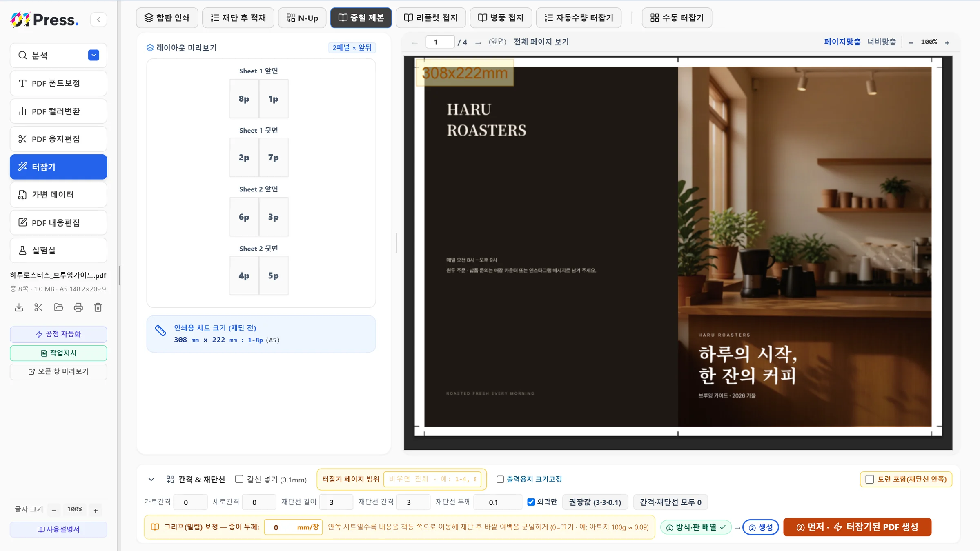Switch to N-Up tab
This screenshot has width=980, height=551.
point(302,18)
